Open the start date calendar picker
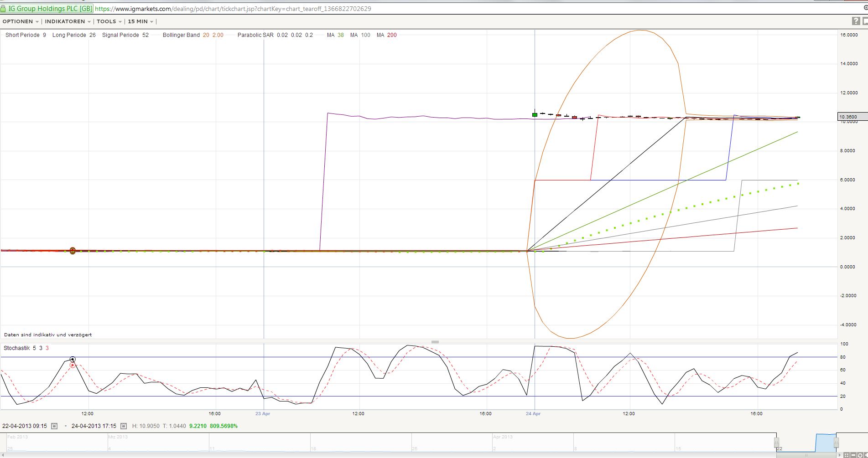This screenshot has height=458, width=868. pyautogui.click(x=54, y=426)
